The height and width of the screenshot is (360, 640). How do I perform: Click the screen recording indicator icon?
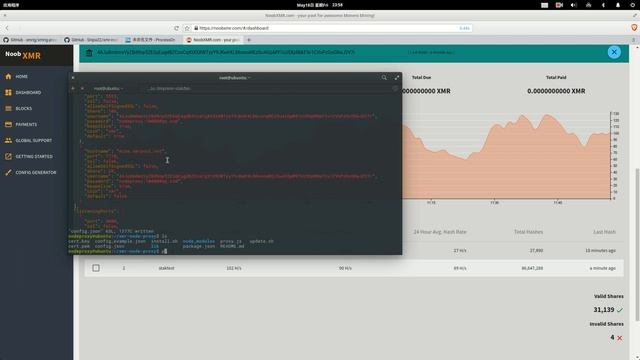pyautogui.click(x=559, y=5)
